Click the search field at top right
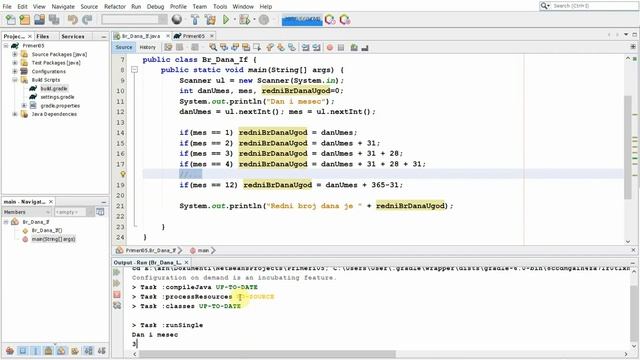Image resolution: width=640 pixels, height=360 pixels. tap(589, 6)
